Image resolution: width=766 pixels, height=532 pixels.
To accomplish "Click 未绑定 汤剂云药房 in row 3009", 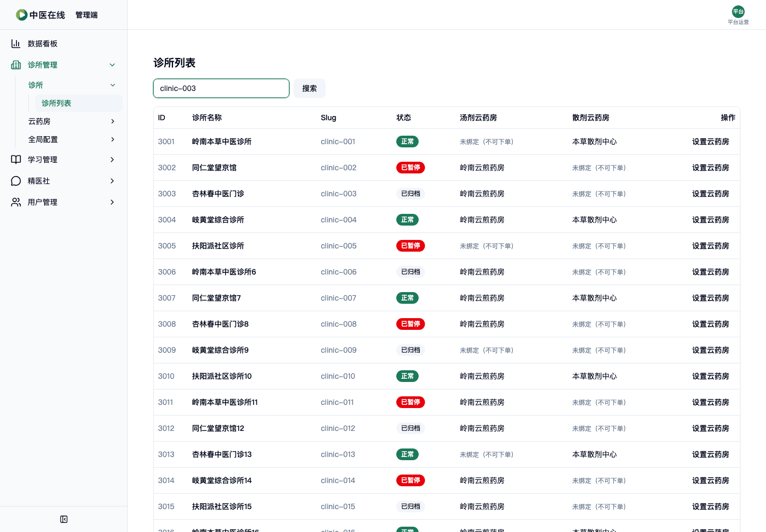I will [x=487, y=350].
